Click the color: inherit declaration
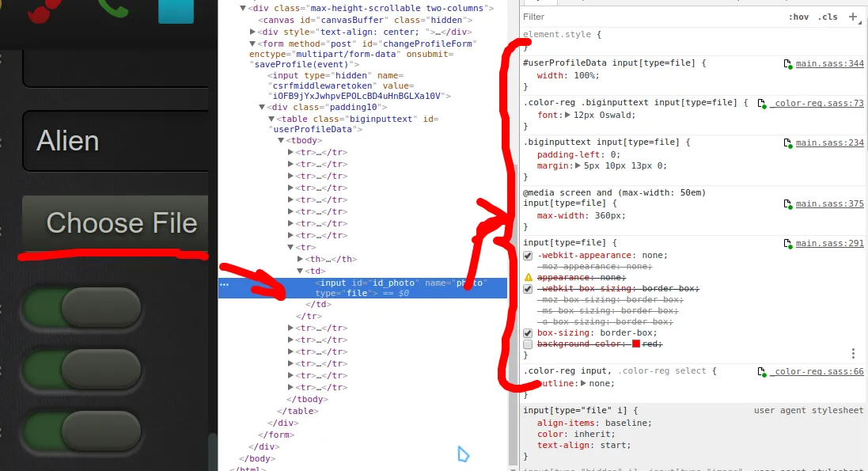The height and width of the screenshot is (471, 868). (x=576, y=434)
